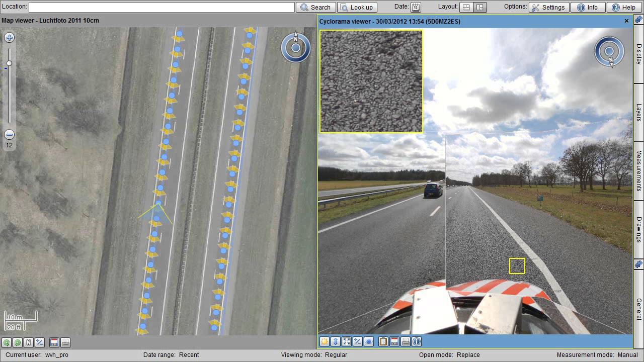Click the map viewer compass
The image size is (644, 362).
tap(296, 48)
